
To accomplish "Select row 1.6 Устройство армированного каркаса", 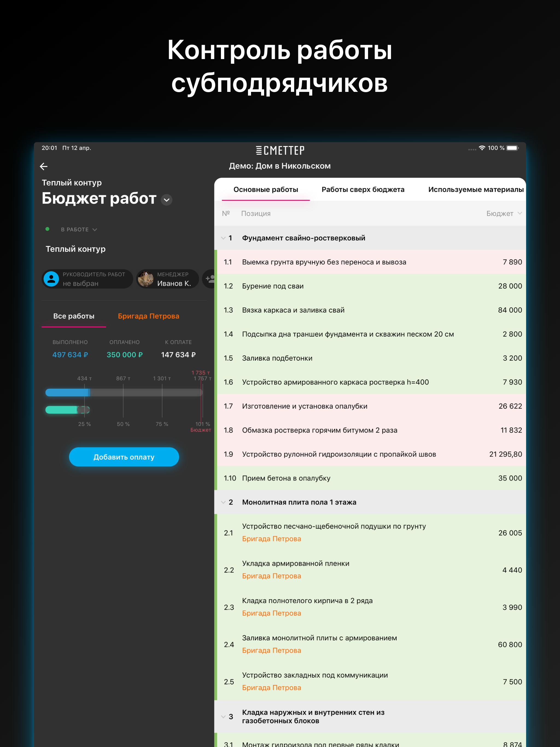I will 370,382.
